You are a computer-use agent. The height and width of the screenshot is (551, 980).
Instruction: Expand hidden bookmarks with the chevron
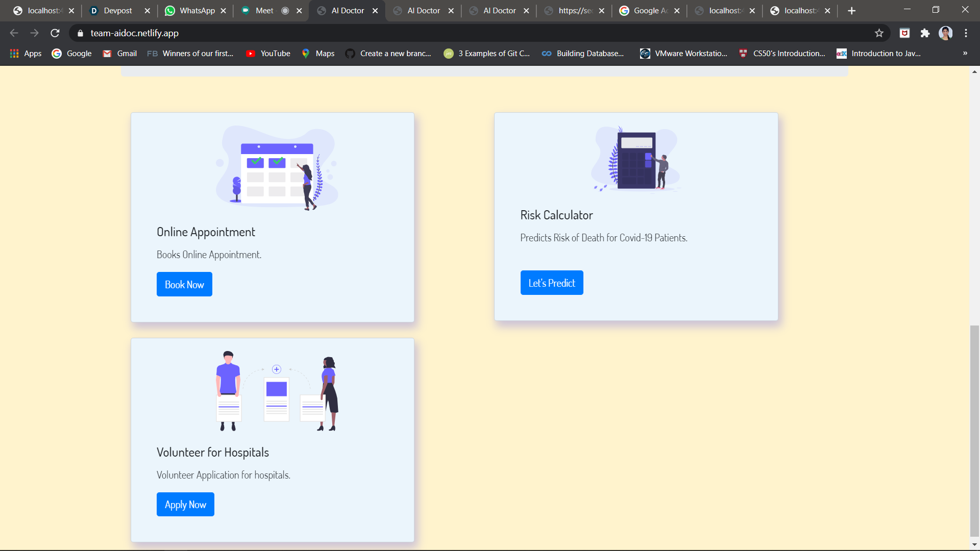pos(965,54)
